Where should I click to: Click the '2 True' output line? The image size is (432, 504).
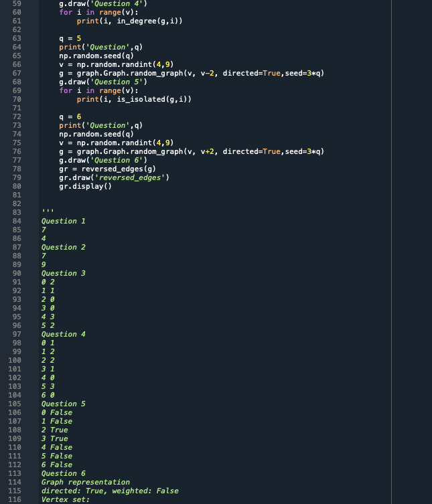pos(55,430)
